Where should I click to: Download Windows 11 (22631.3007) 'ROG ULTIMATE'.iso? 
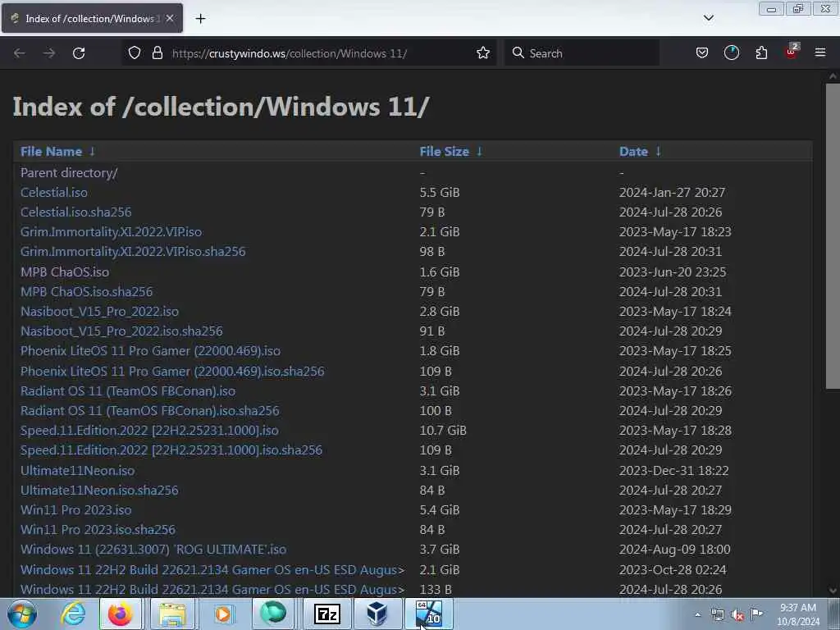153,550
